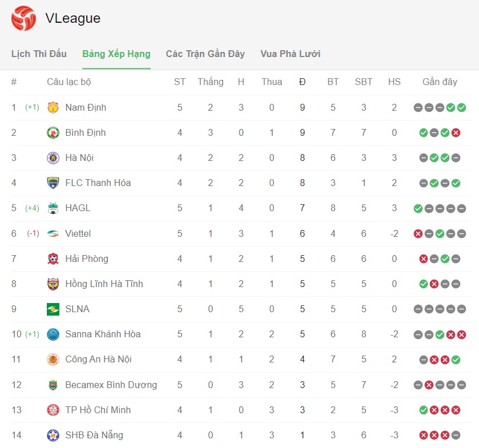Click the VLeague logo in the header
This screenshot has width=479, height=448.
[x=23, y=18]
